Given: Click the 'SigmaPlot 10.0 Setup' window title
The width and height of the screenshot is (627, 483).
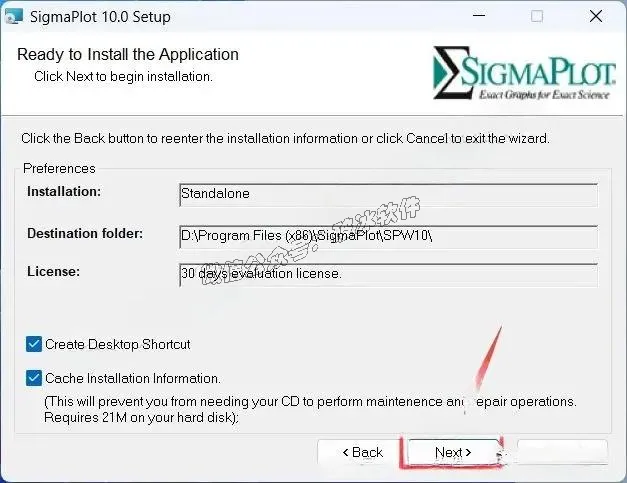Looking at the screenshot, I should pos(100,17).
